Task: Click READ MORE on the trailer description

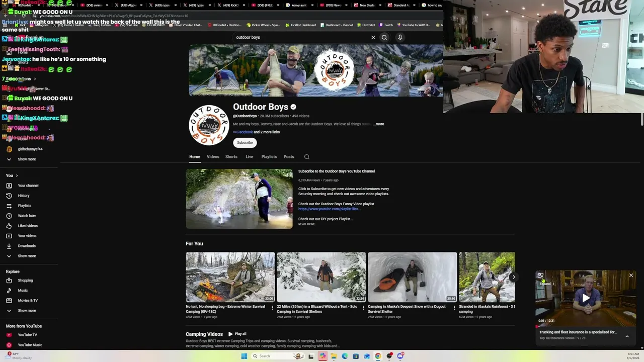Action: pos(307,224)
